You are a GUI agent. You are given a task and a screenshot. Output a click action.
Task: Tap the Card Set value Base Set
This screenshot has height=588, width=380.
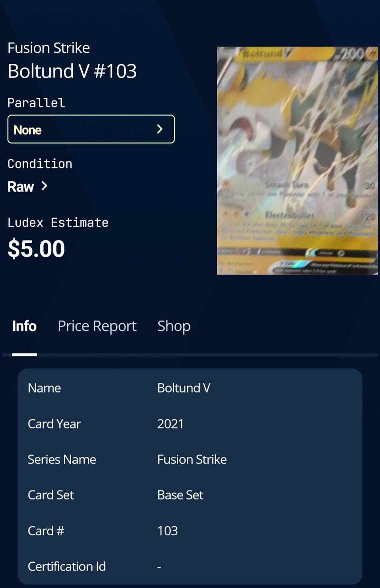(x=180, y=495)
